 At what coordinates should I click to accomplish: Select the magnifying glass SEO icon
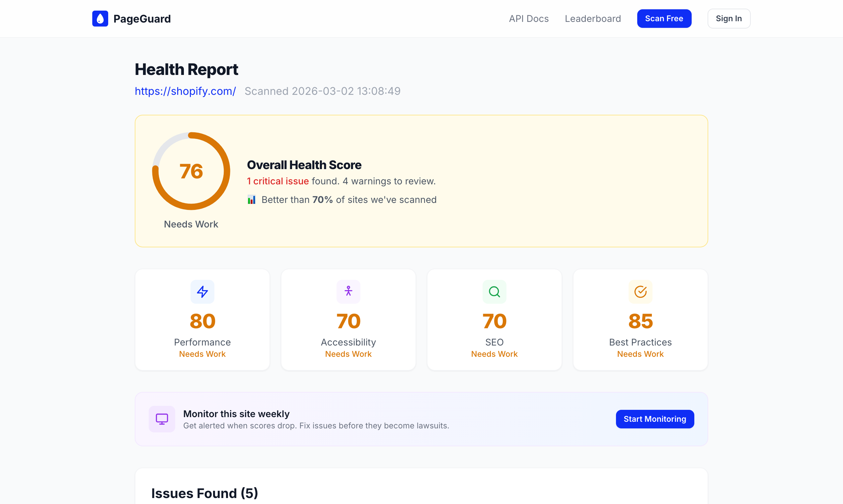point(494,291)
